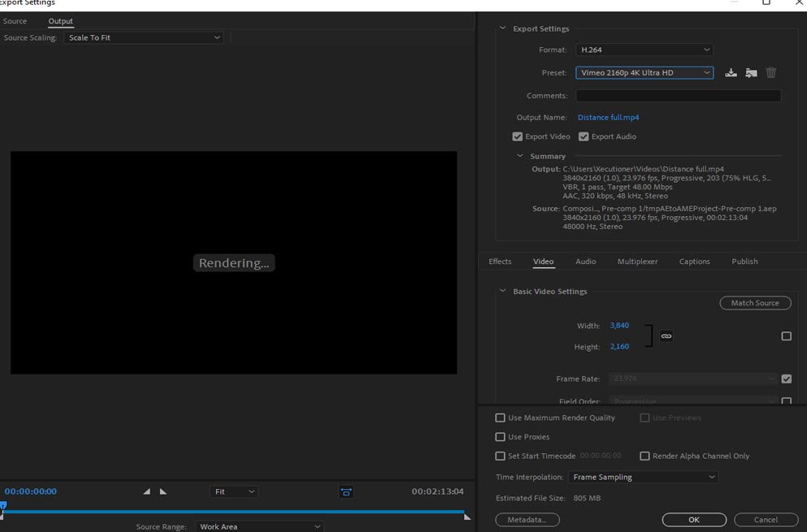Screen dimensions: 807x532
Task: Click the current timecode 00:00:00:00
Action: (31, 491)
